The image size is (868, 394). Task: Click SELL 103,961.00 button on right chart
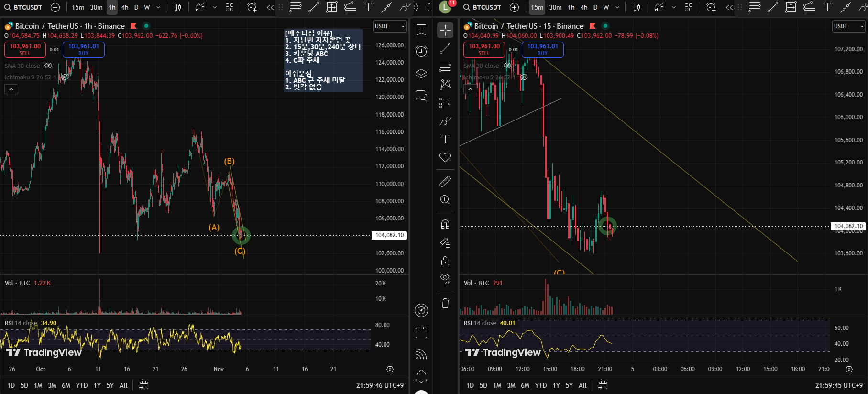484,49
